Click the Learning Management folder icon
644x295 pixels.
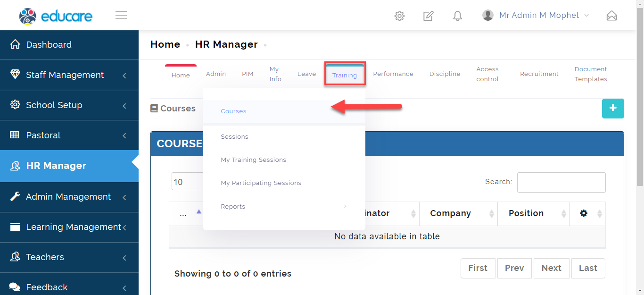tap(15, 227)
